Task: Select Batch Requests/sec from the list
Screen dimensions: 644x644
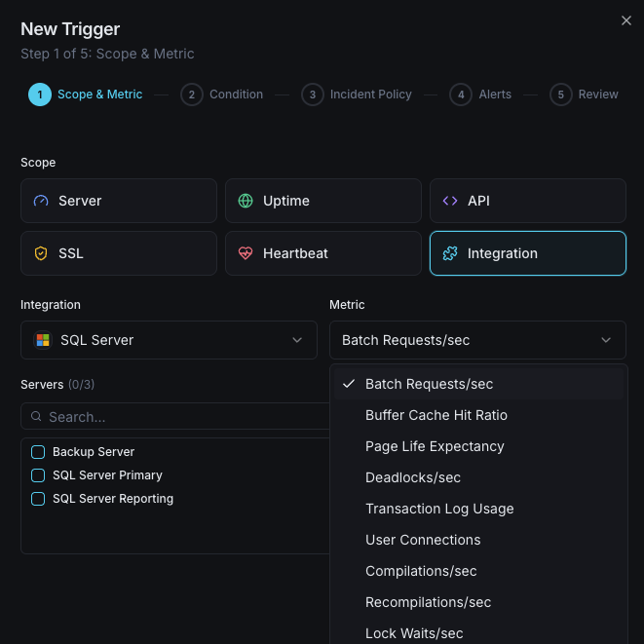Action: point(478,384)
